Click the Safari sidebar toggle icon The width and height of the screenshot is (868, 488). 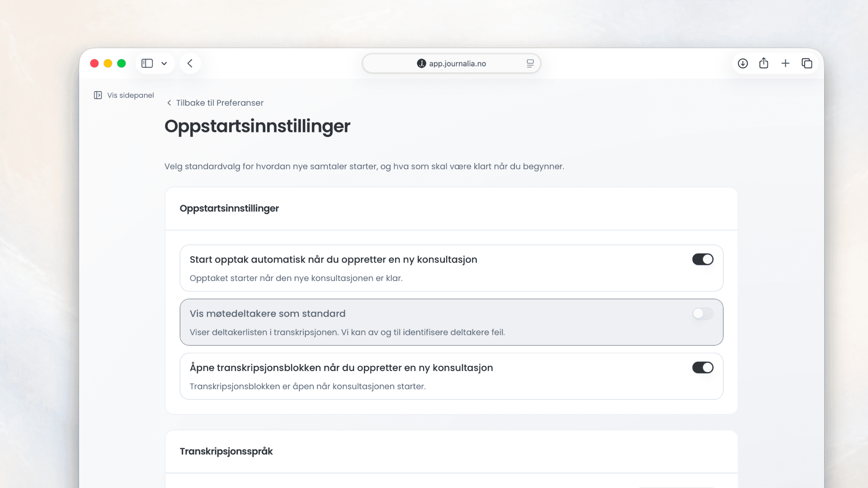coord(147,63)
